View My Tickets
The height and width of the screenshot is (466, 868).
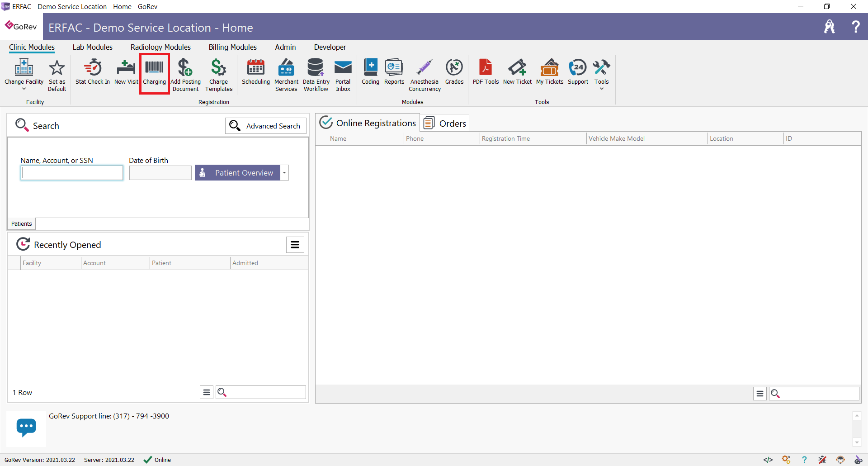(x=550, y=71)
